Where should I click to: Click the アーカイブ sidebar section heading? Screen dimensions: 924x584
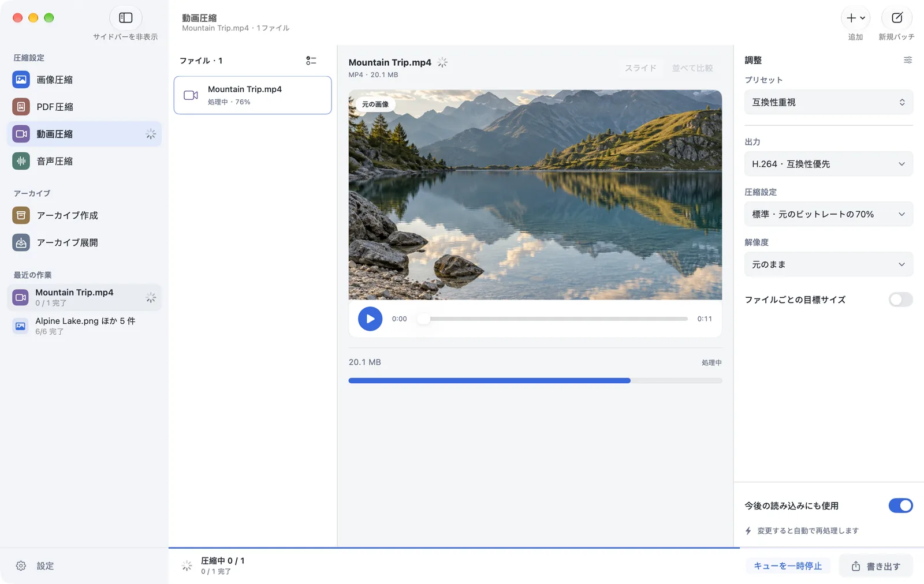[x=32, y=193]
